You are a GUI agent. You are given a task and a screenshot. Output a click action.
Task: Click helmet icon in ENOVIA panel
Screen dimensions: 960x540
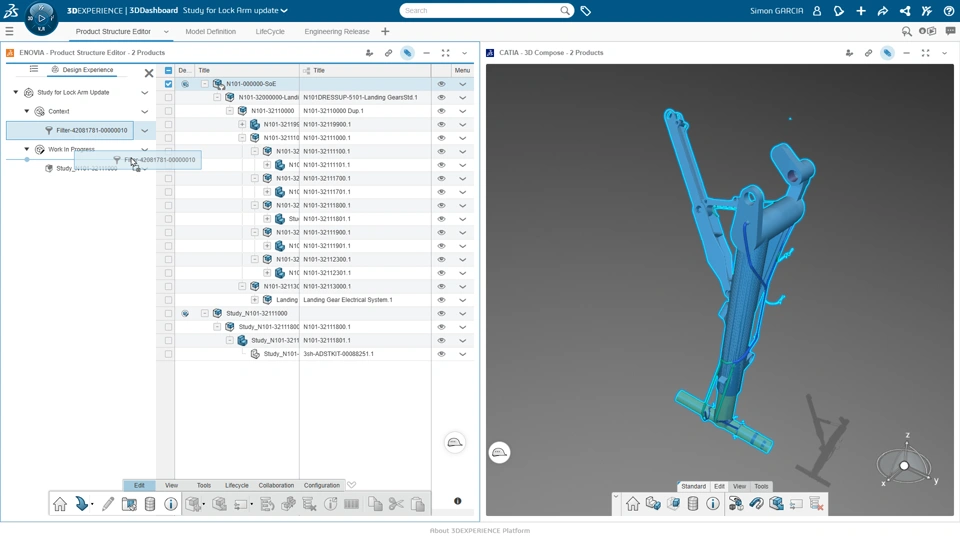coord(455,443)
